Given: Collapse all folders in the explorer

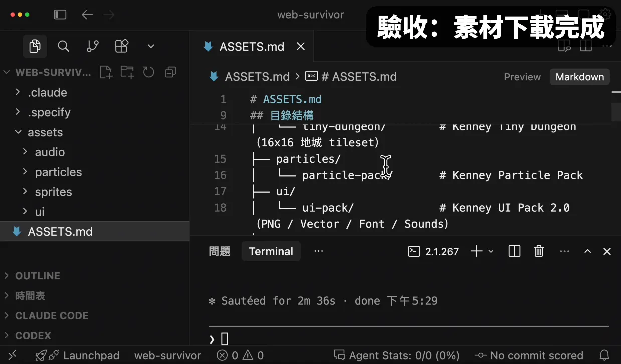Looking at the screenshot, I should click(x=170, y=72).
